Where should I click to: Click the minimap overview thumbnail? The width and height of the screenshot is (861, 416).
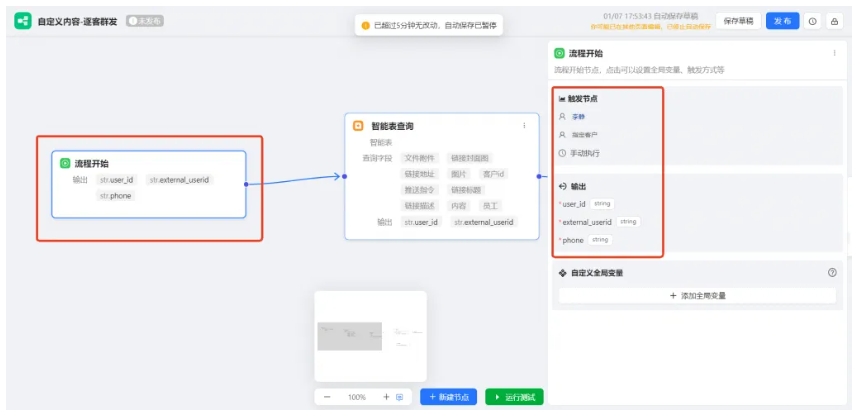click(370, 336)
